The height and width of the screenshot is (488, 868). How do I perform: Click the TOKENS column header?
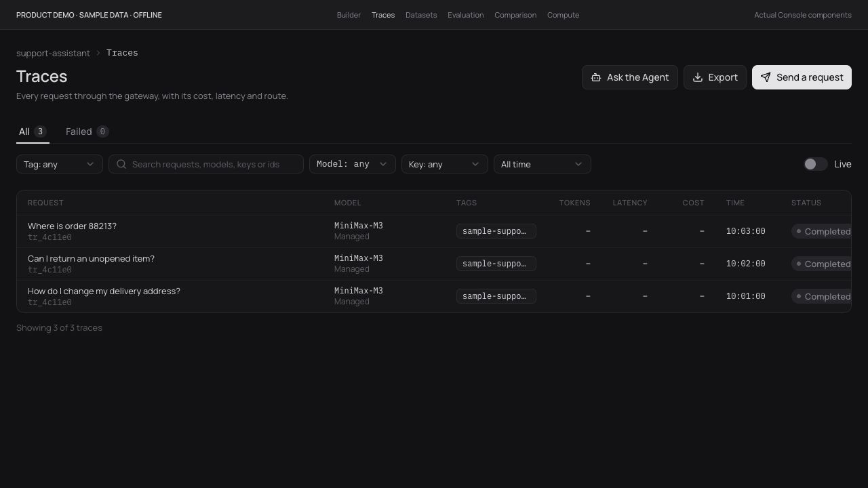pos(574,203)
